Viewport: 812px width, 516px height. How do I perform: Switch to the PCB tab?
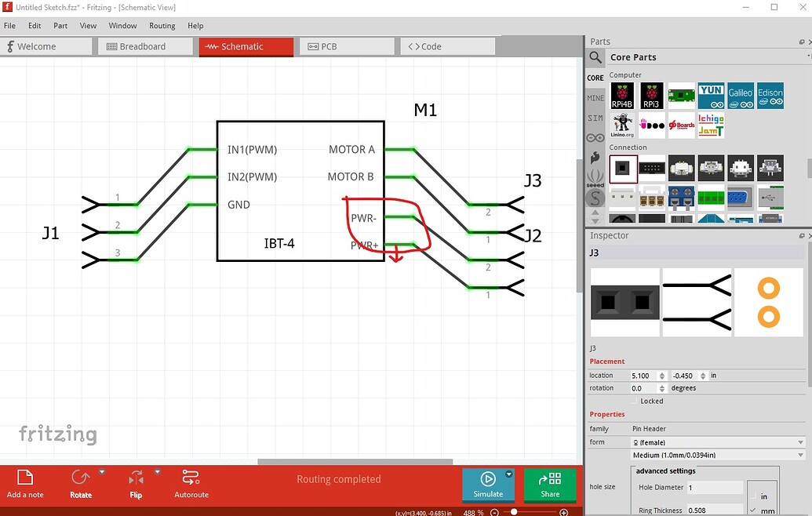tap(347, 46)
